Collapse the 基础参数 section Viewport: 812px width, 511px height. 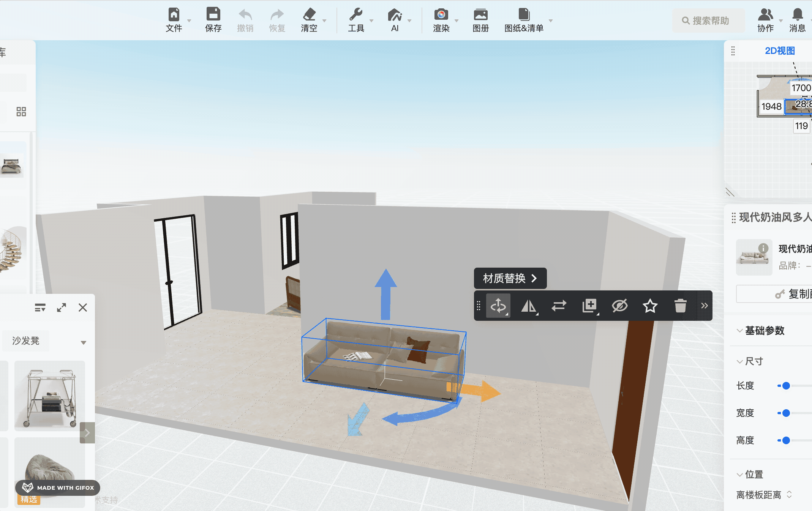(739, 331)
